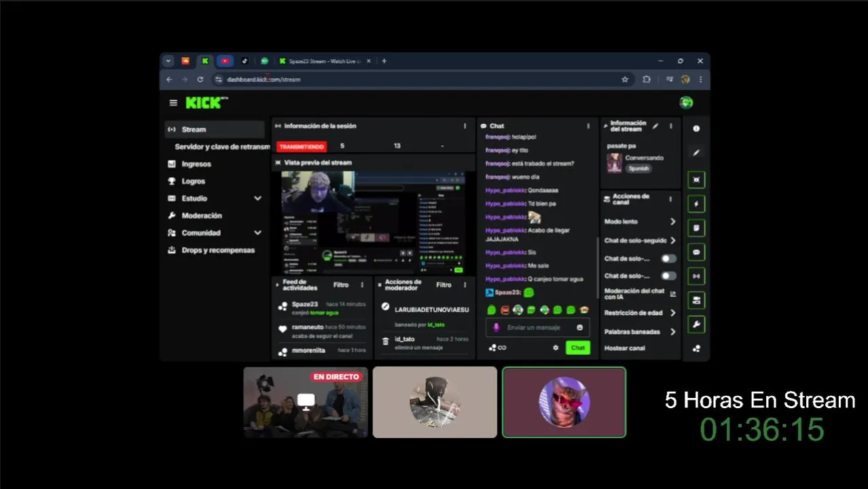Click the Kick logo
Screen dimensions: 868x489
[x=206, y=103]
